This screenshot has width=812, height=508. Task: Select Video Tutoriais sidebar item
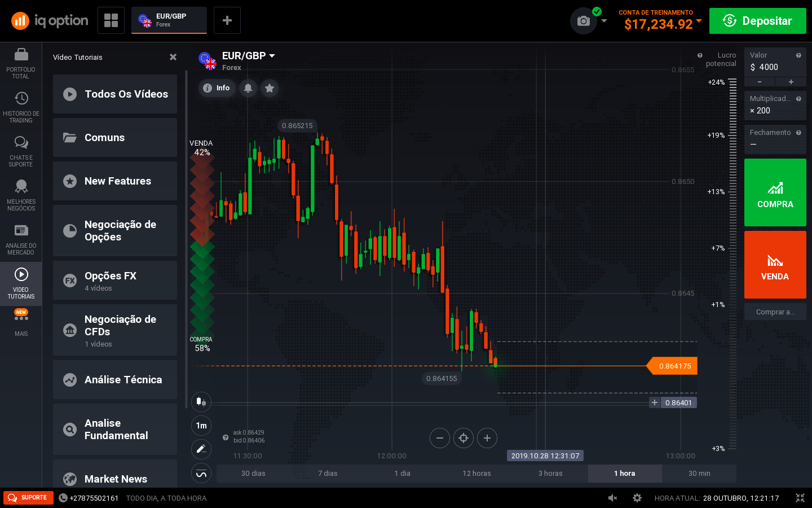21,284
